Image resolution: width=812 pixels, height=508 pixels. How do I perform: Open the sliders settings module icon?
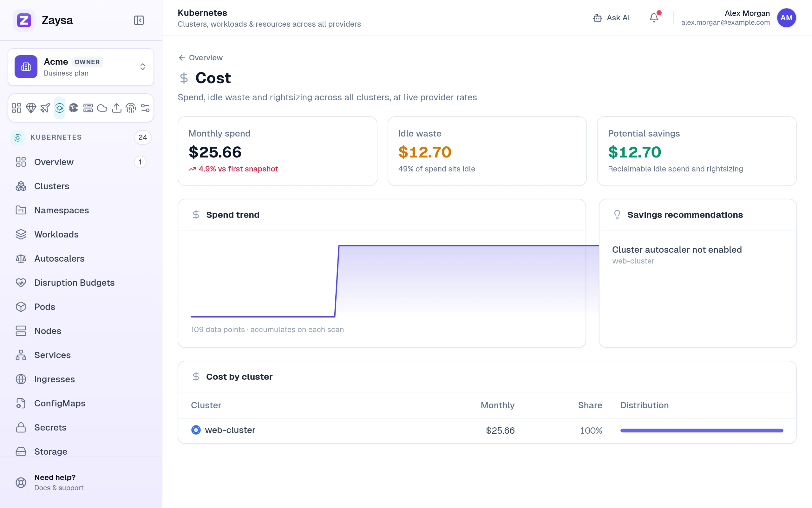(x=145, y=108)
